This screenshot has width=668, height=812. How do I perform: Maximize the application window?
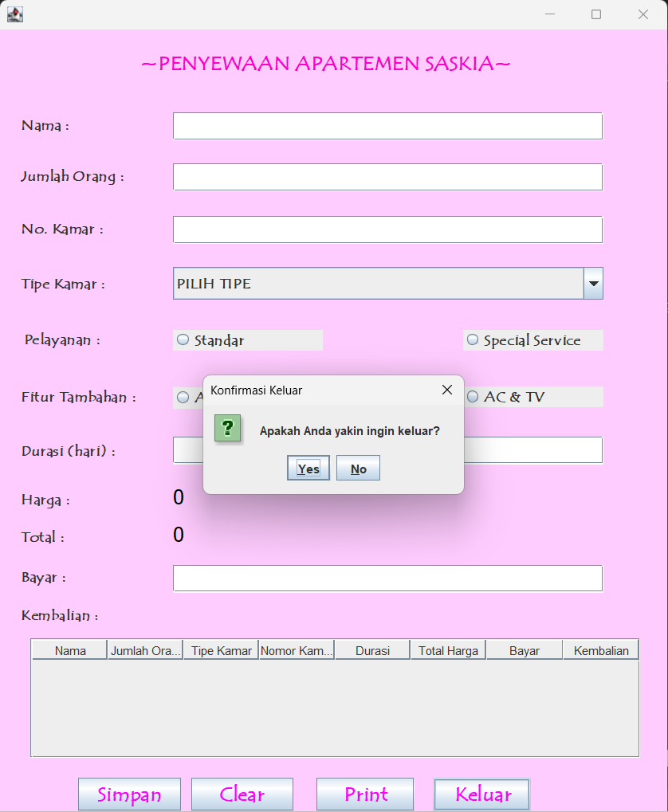click(x=595, y=14)
